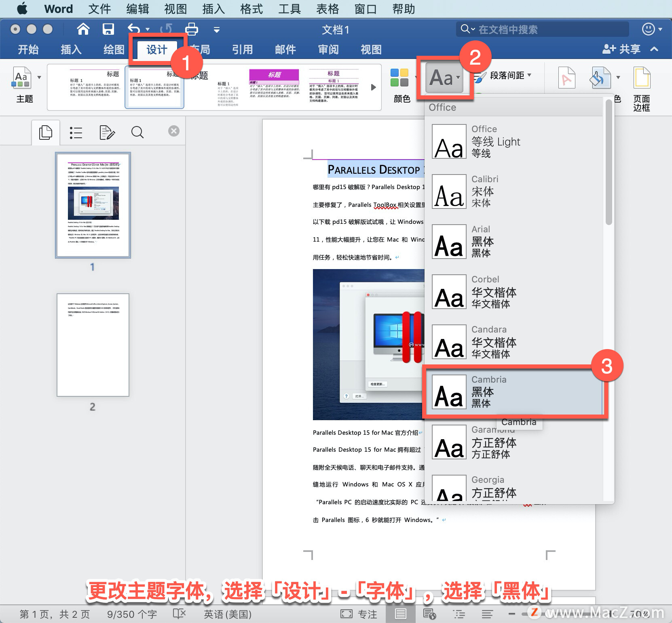Show document map list icon
672x623 pixels.
pos(76,132)
